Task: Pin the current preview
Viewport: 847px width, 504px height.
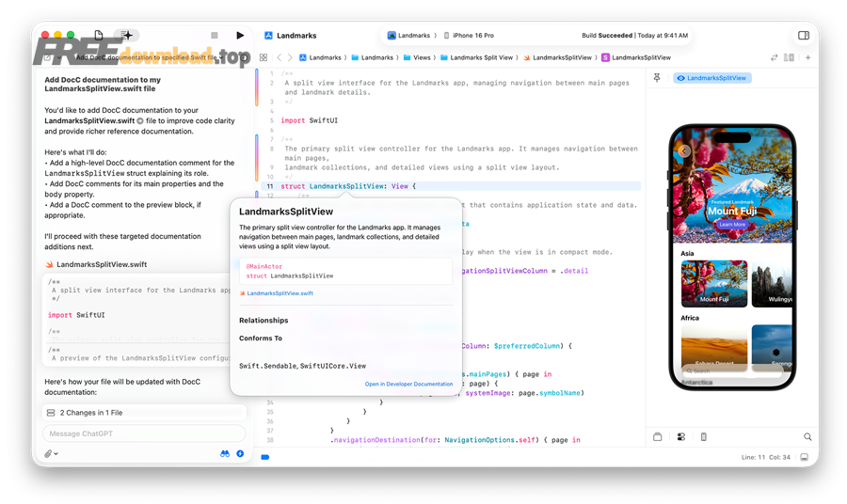Action: pos(657,78)
